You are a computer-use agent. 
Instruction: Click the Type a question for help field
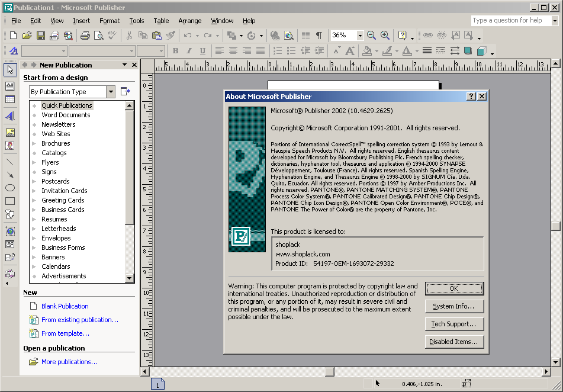tap(511, 21)
